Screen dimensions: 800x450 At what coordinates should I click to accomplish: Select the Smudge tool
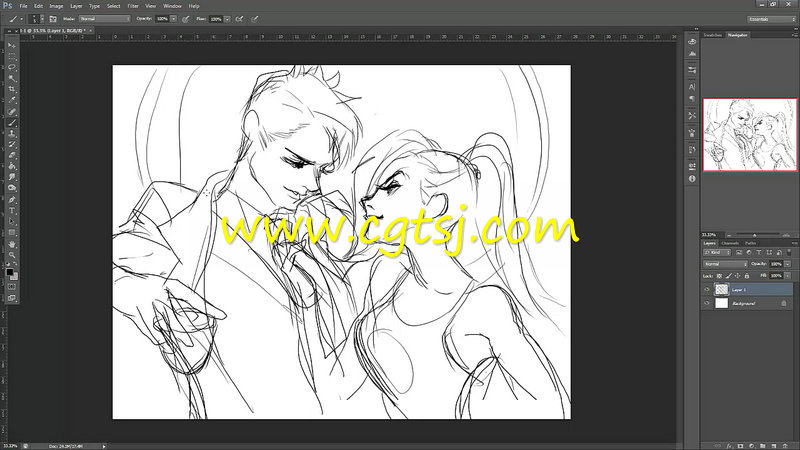12,177
